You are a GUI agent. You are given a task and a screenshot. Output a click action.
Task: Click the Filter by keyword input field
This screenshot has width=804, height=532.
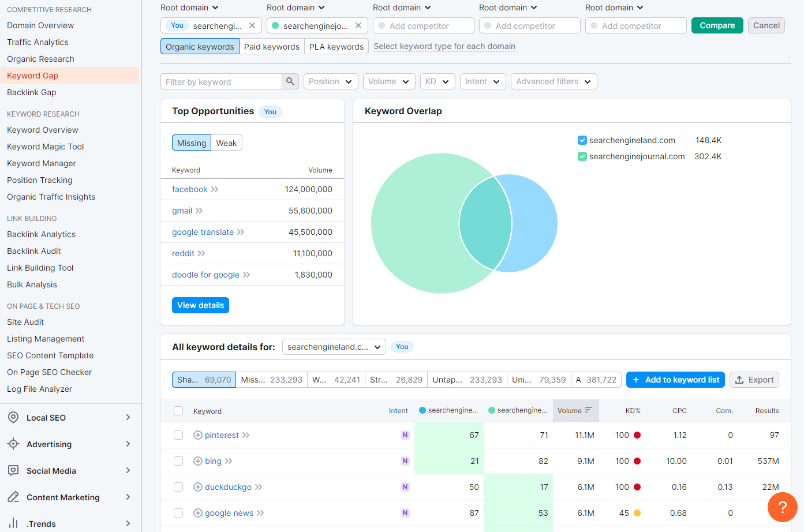(221, 81)
